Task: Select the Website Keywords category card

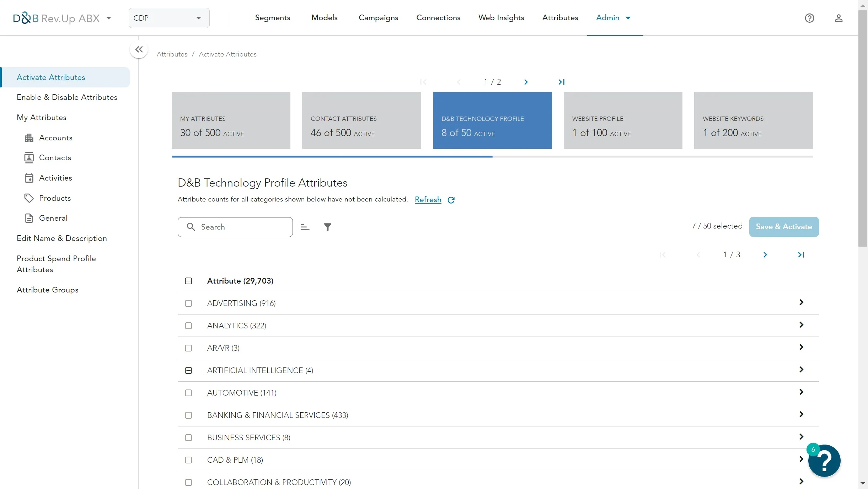Action: click(754, 120)
